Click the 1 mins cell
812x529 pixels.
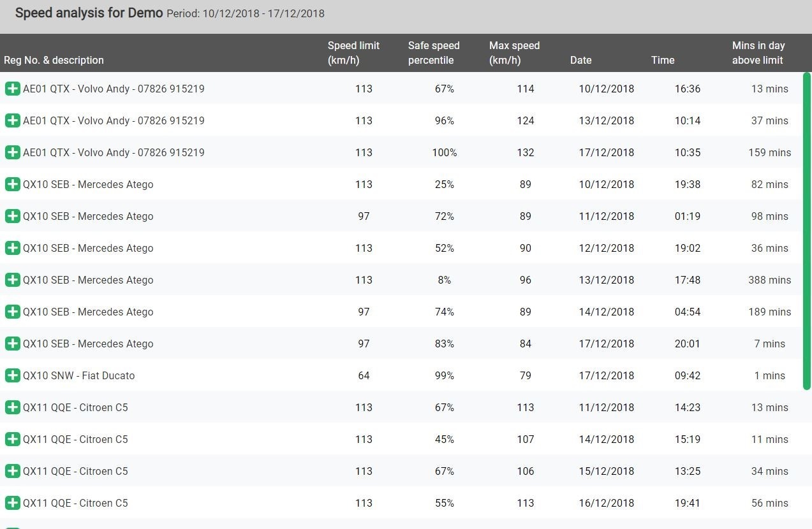(x=770, y=375)
